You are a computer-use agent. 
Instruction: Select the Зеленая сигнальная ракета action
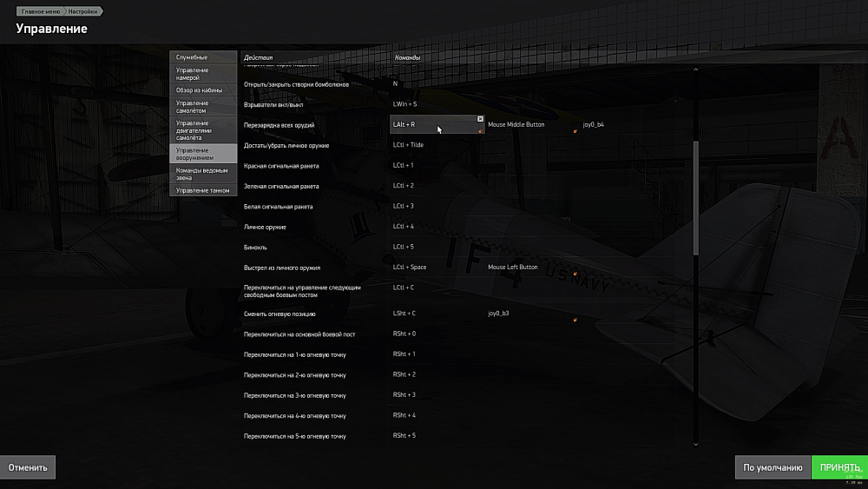click(x=281, y=187)
